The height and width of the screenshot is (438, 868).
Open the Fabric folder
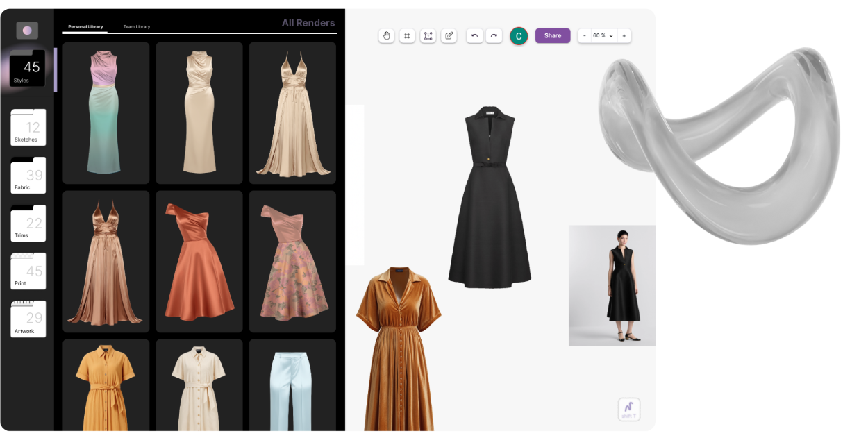pos(28,176)
